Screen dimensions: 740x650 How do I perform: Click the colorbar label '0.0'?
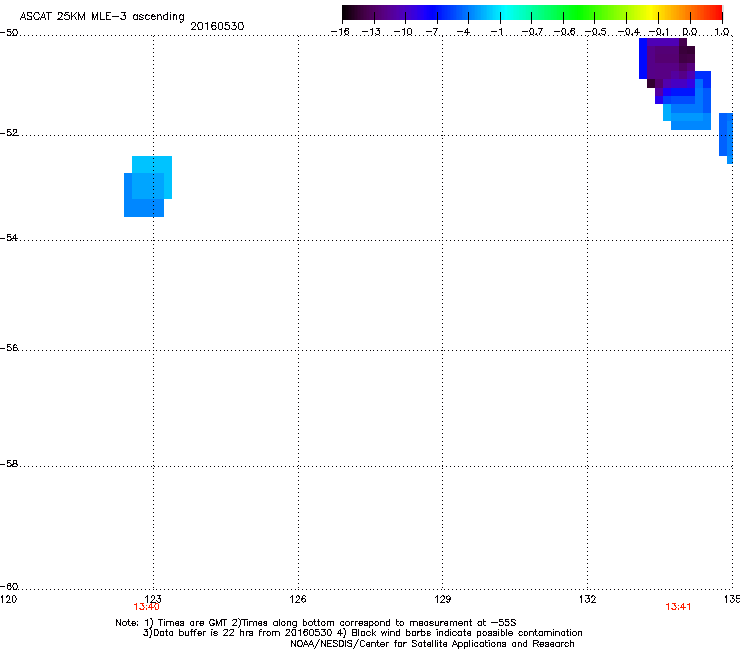[x=690, y=32]
